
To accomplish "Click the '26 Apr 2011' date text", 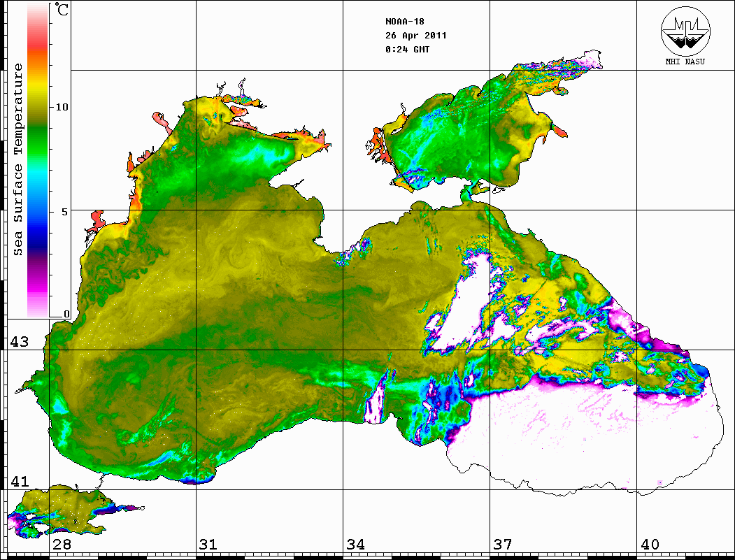I will pyautogui.click(x=416, y=36).
